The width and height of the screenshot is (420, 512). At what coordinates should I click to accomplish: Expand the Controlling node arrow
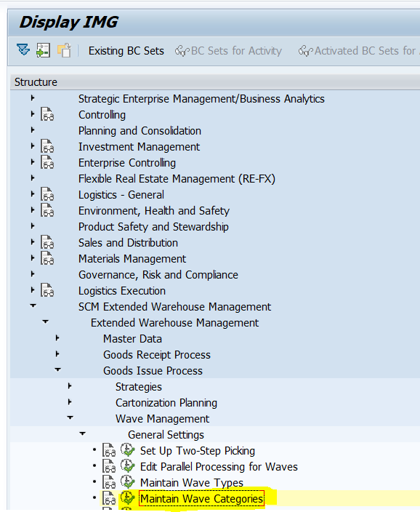pos(32,113)
